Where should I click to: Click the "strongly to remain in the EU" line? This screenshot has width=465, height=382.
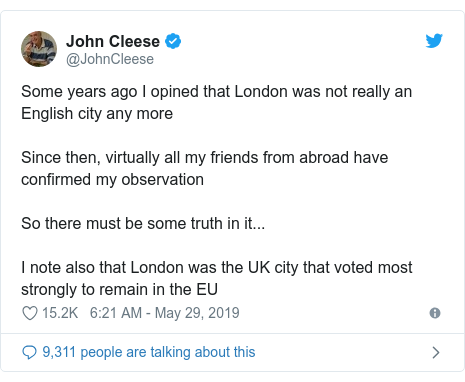(119, 290)
